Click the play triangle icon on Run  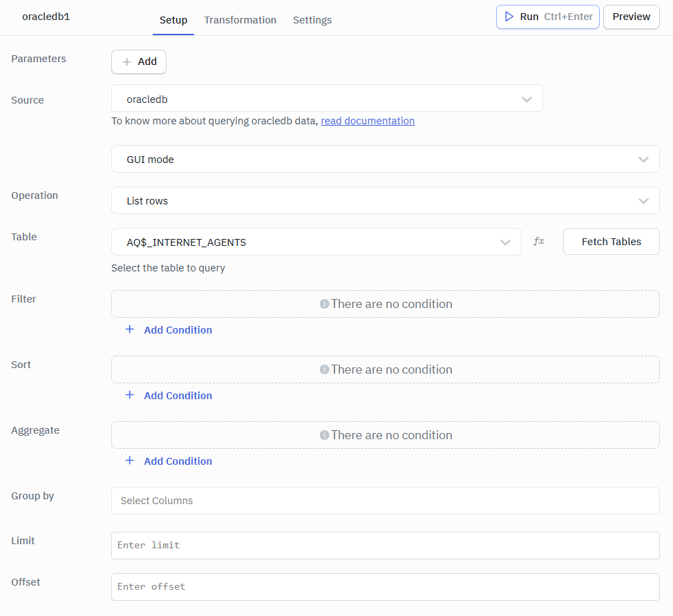(509, 17)
